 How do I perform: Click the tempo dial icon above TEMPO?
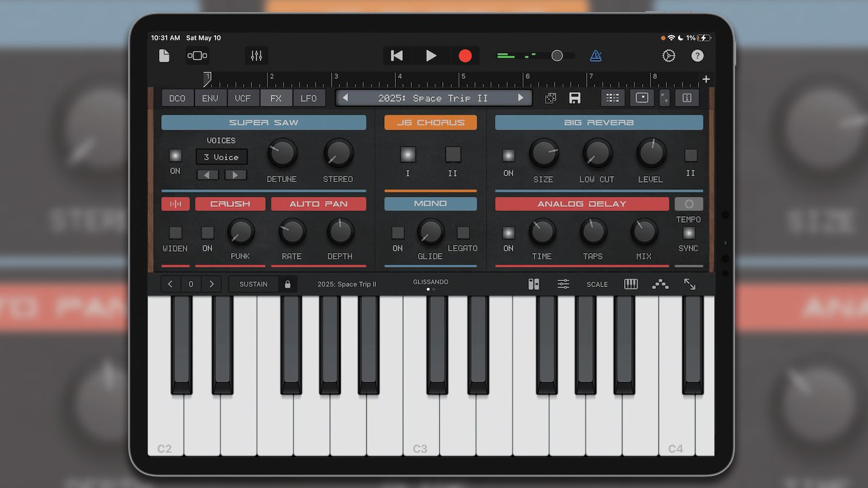click(x=689, y=204)
